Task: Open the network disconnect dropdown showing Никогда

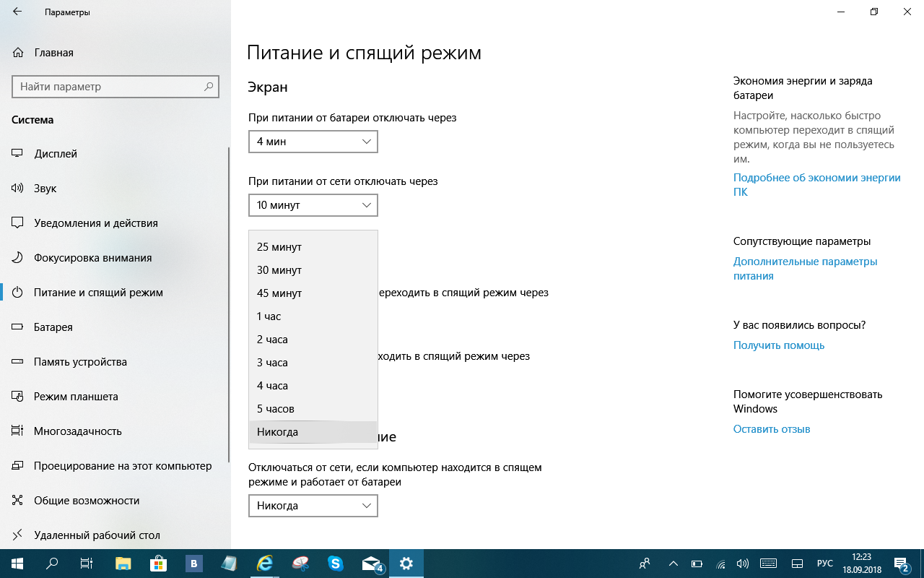Action: [313, 506]
